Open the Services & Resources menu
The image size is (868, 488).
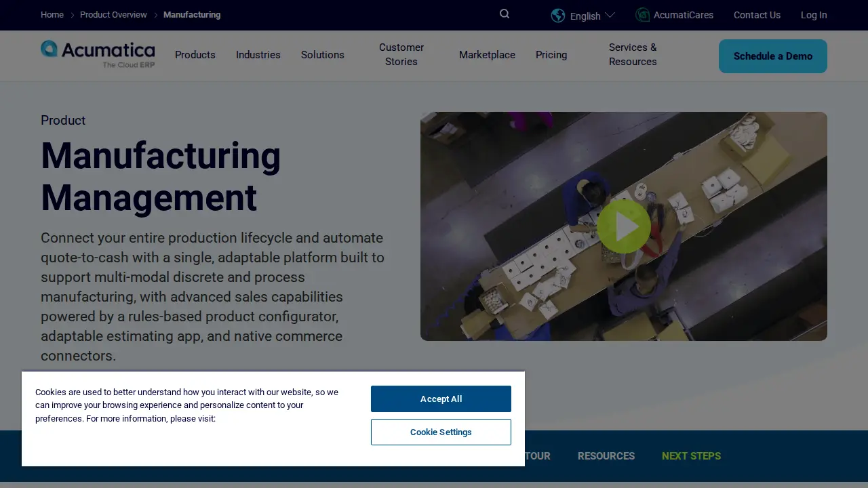(633, 54)
